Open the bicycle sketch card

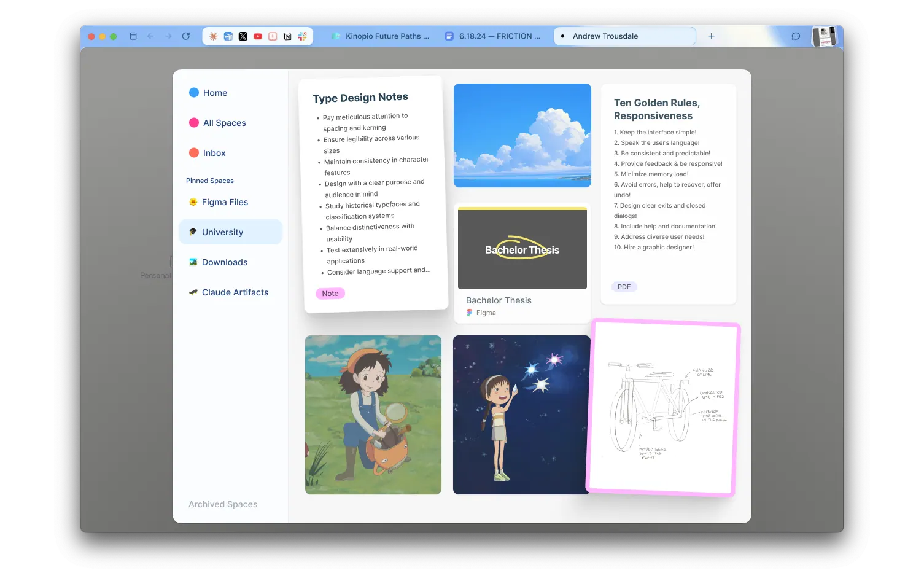[x=664, y=408]
